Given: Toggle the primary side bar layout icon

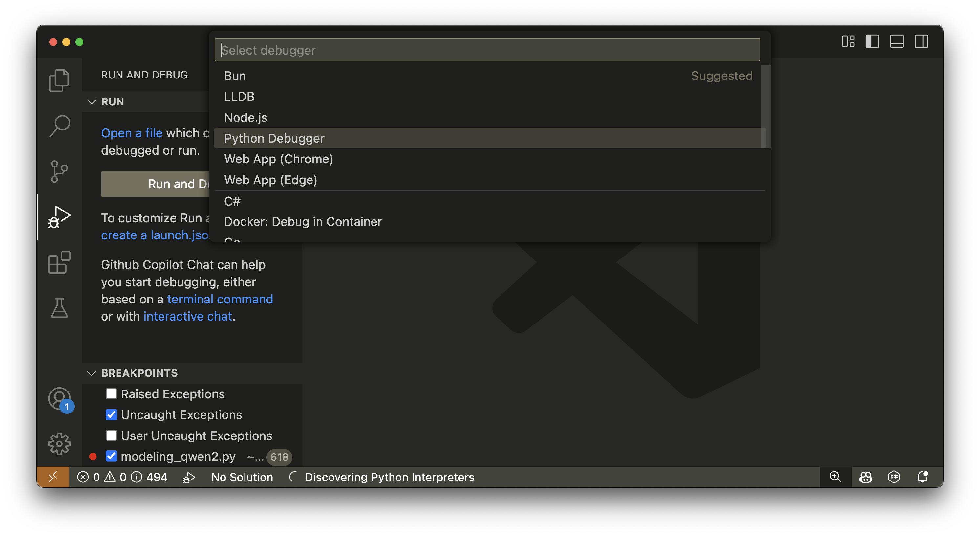Looking at the screenshot, I should [x=872, y=41].
